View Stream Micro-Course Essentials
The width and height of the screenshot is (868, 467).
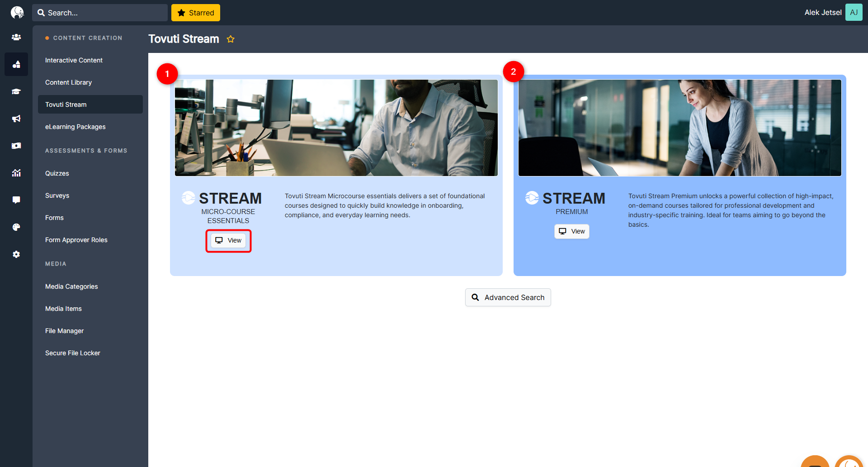tap(228, 240)
